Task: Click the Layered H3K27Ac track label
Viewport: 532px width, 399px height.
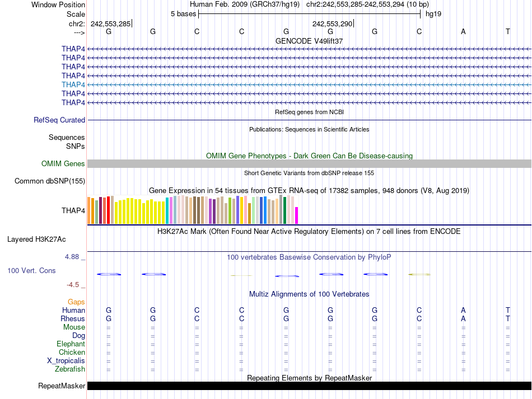Action: pyautogui.click(x=36, y=240)
